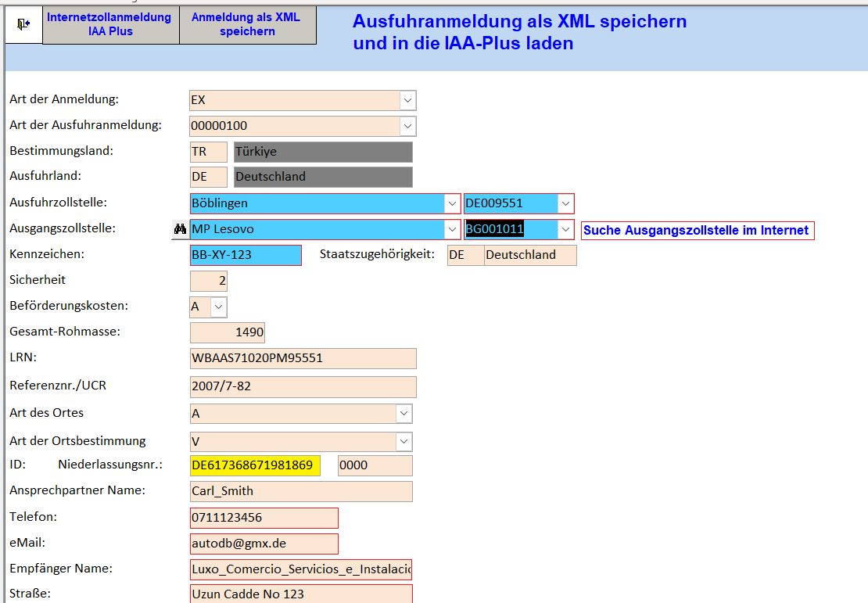Click the eMail field autodb@gmx.de
The height and width of the screenshot is (603, 868).
[x=264, y=544]
